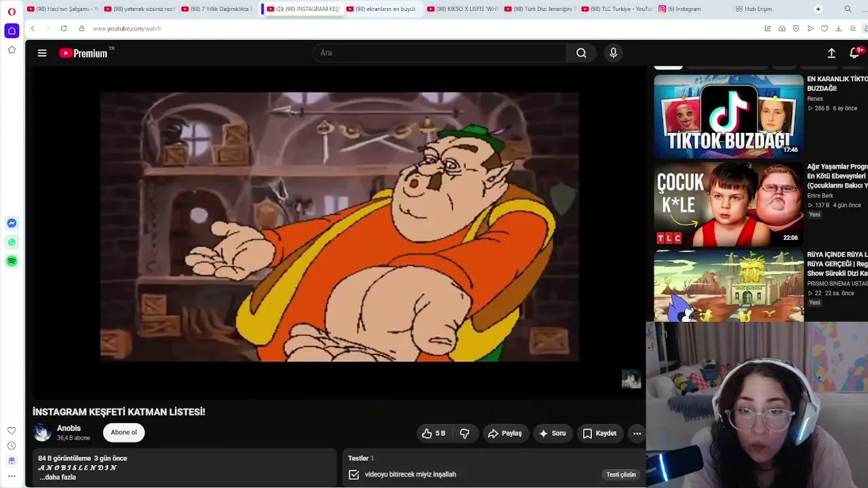Open Regular Show castle video thumbnail
This screenshot has width=868, height=488.
[728, 286]
